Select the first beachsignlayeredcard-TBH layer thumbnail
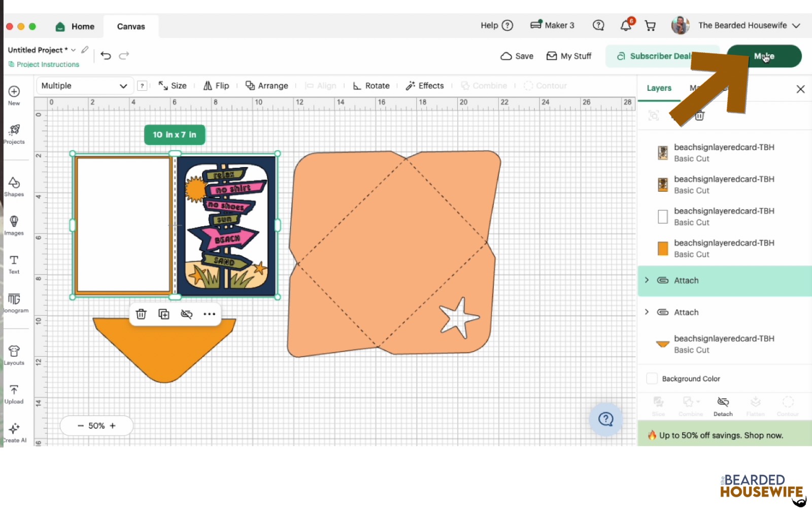812x516 pixels. [663, 153]
